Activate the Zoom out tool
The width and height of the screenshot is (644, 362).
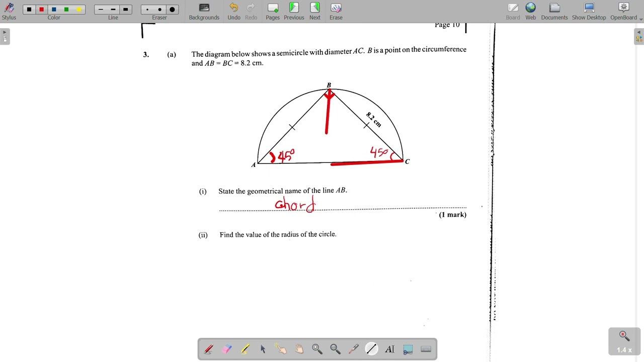point(336,349)
